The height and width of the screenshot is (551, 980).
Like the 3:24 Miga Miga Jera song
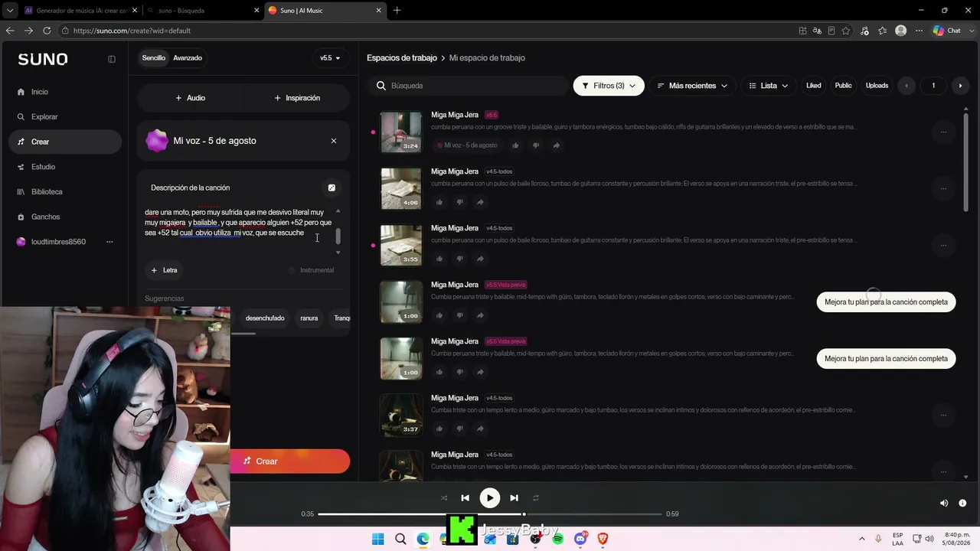click(x=516, y=145)
